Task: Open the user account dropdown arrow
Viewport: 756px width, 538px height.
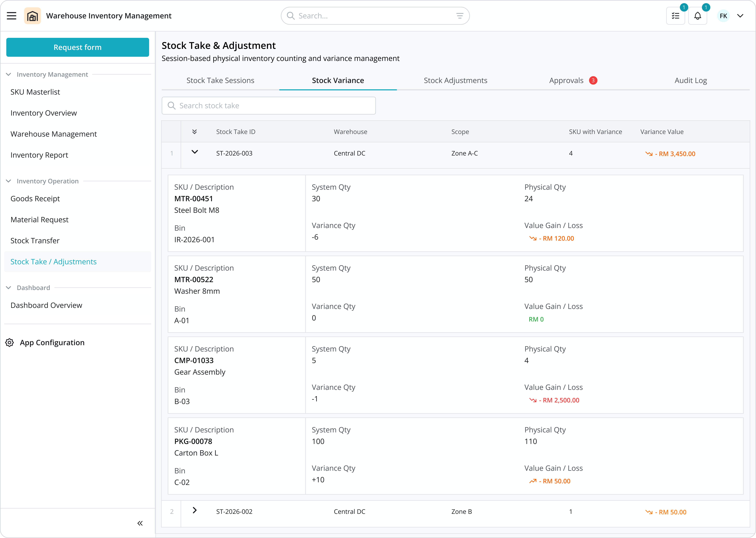Action: pos(740,16)
